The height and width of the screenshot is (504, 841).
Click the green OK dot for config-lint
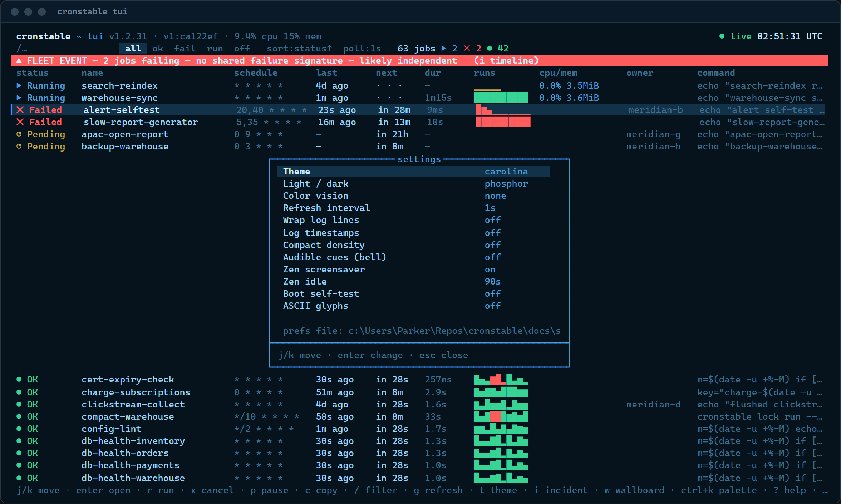(19, 429)
